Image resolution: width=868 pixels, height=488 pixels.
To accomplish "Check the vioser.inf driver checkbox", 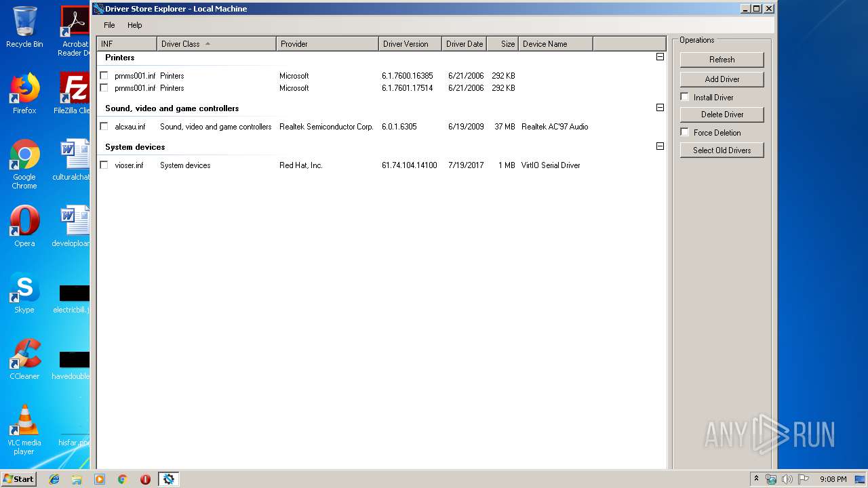I will (x=104, y=165).
